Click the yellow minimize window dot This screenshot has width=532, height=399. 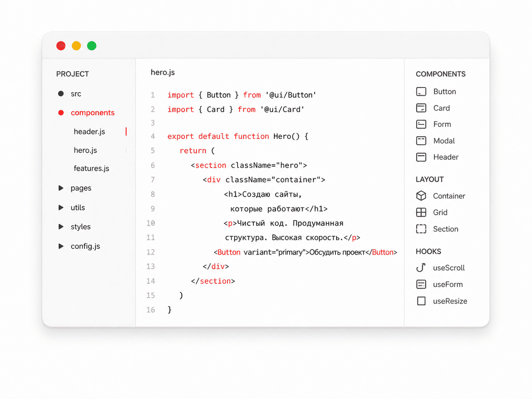click(x=76, y=46)
